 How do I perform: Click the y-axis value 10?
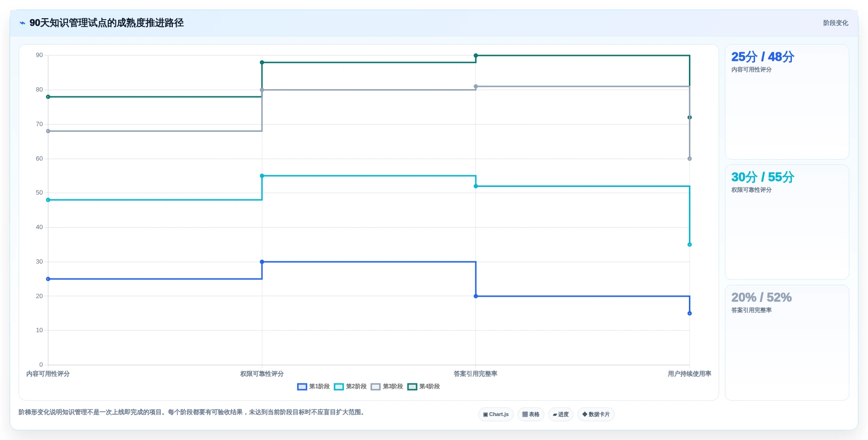[39, 330]
